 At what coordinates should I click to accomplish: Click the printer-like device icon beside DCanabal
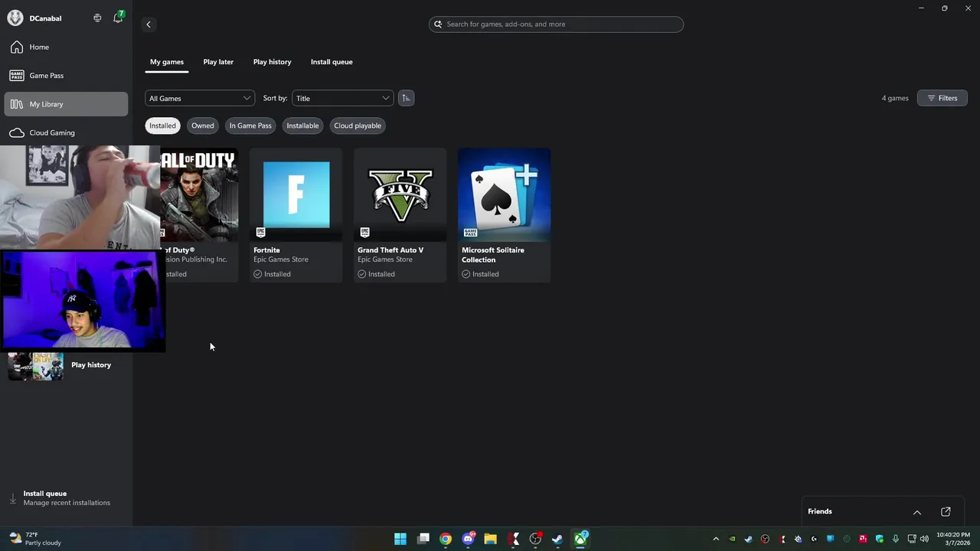click(97, 18)
